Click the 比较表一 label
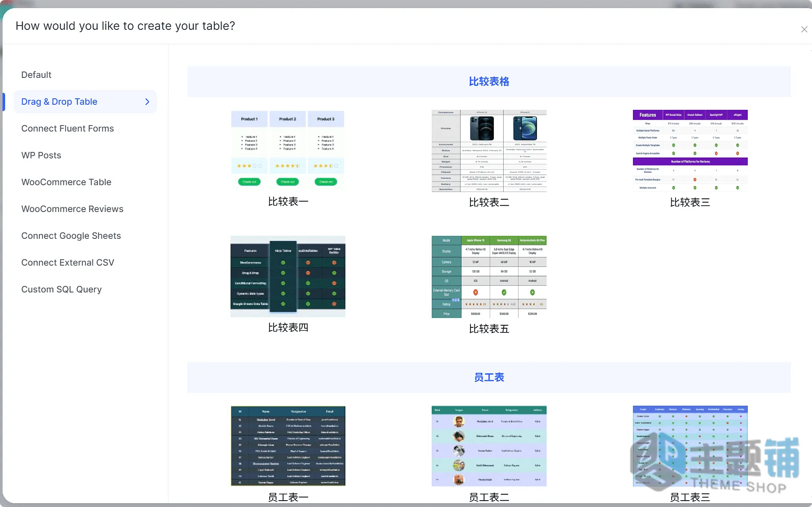The image size is (812, 507). click(x=288, y=202)
